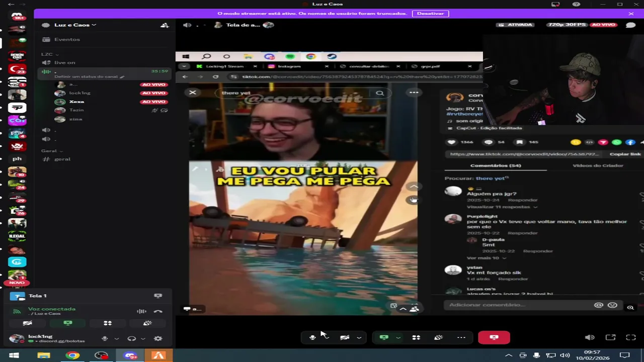The width and height of the screenshot is (644, 362).
Task: Open screen share options arrow in call bar
Action: 398,337
